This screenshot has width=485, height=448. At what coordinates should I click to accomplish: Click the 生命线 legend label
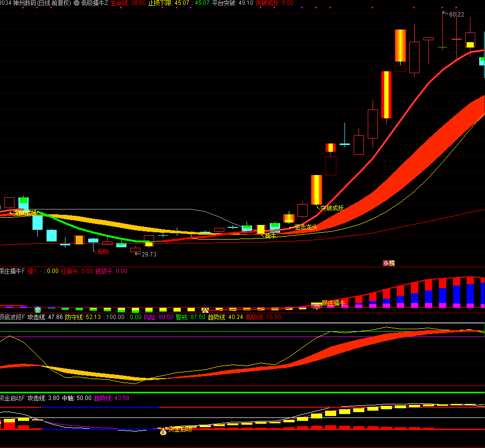120,3
